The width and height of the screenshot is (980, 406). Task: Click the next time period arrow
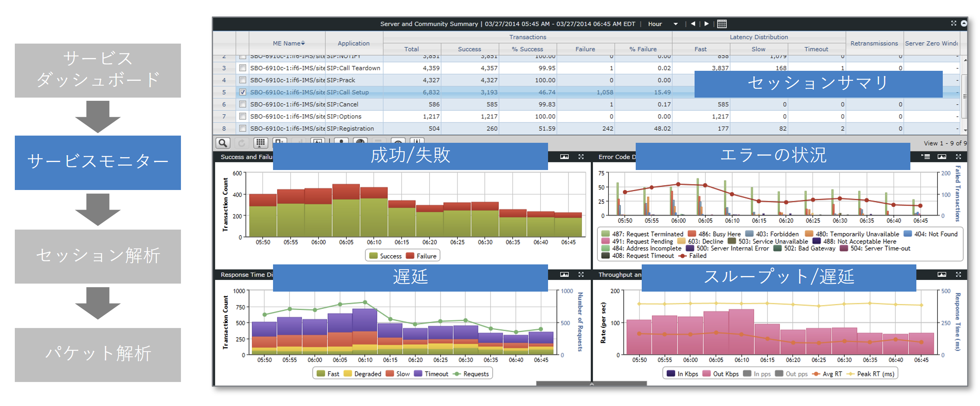pyautogui.click(x=707, y=24)
